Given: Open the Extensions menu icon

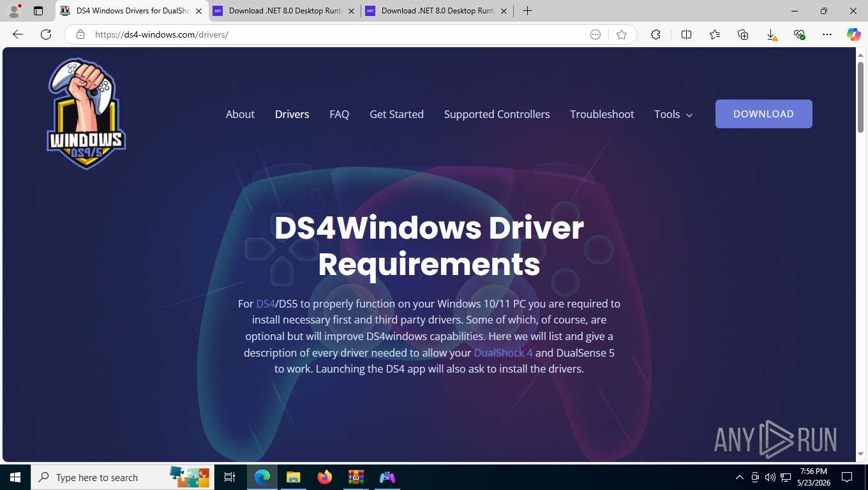Looking at the screenshot, I should click(x=655, y=34).
